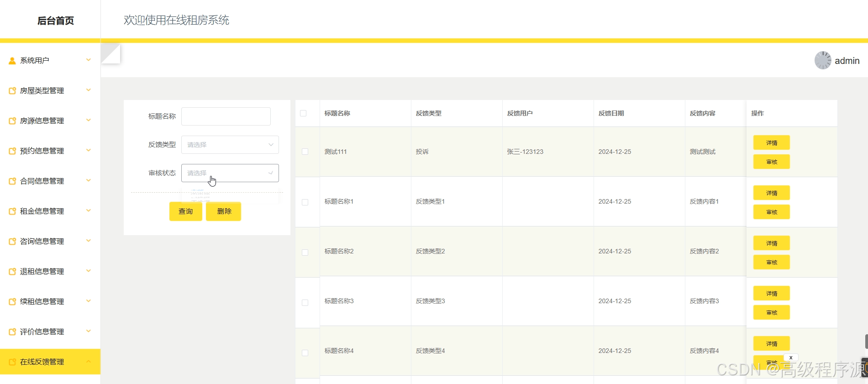Expand the 续租信息管理 menu chevron
Image resolution: width=868 pixels, height=384 pixels.
coord(89,301)
